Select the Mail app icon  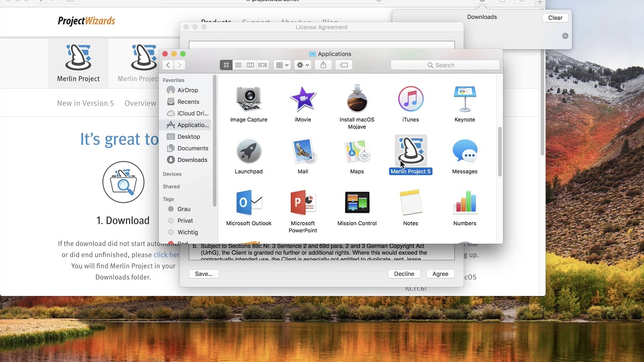(x=303, y=151)
